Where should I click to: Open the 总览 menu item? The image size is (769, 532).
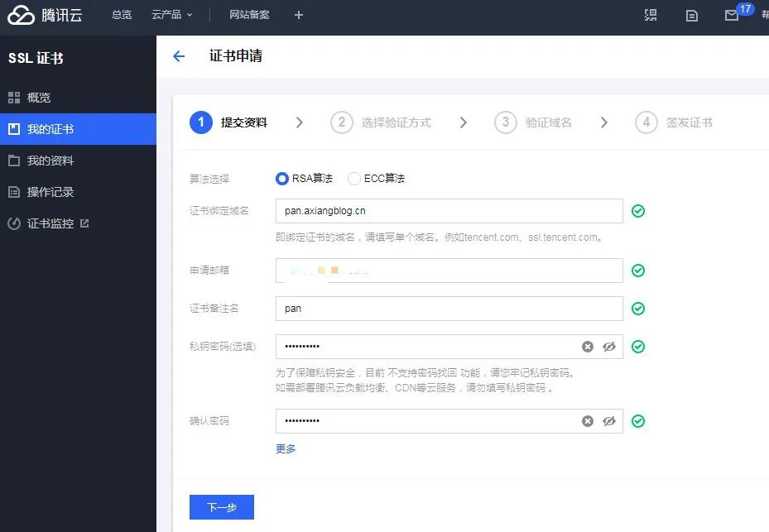click(121, 14)
